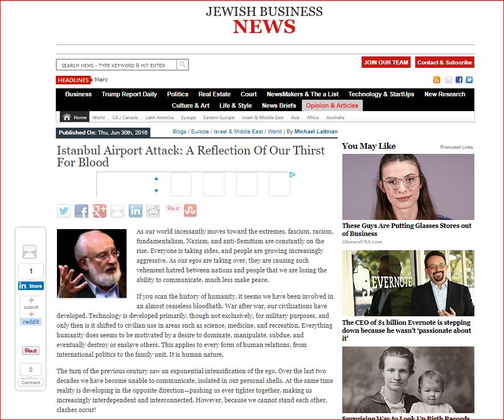Click the AdChoices triangle icon on ad

[292, 175]
